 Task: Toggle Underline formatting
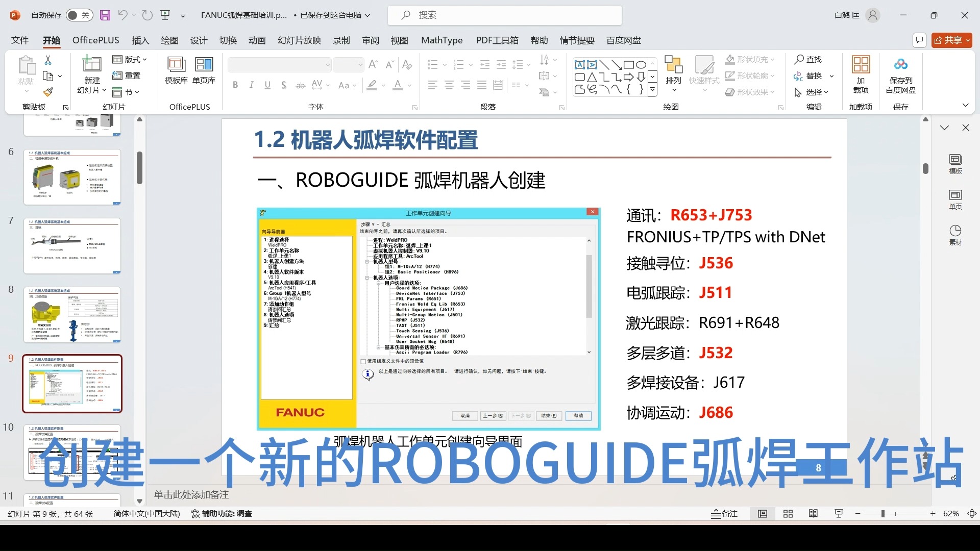click(267, 85)
